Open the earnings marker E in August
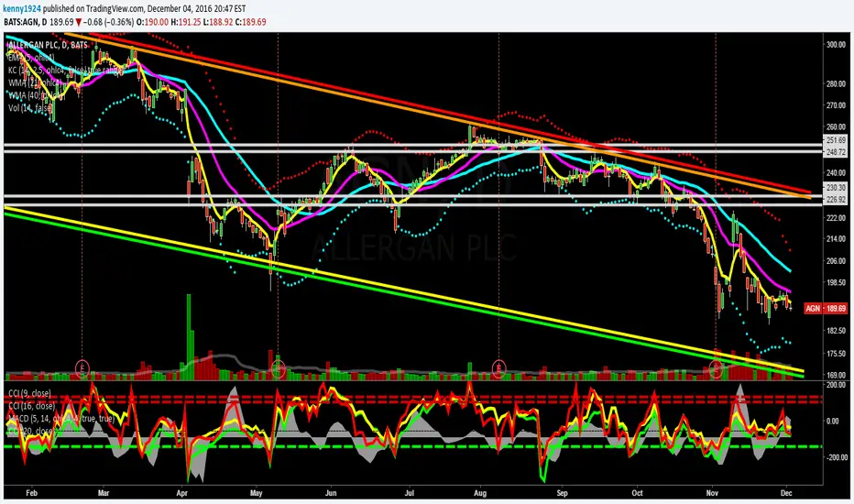This screenshot has height=504, width=854. click(x=499, y=367)
